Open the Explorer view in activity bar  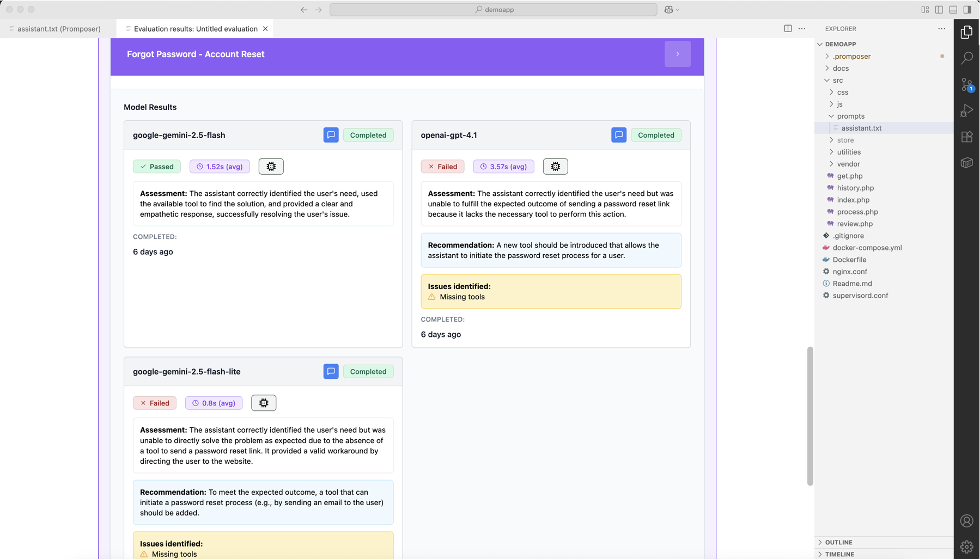[x=966, y=32]
